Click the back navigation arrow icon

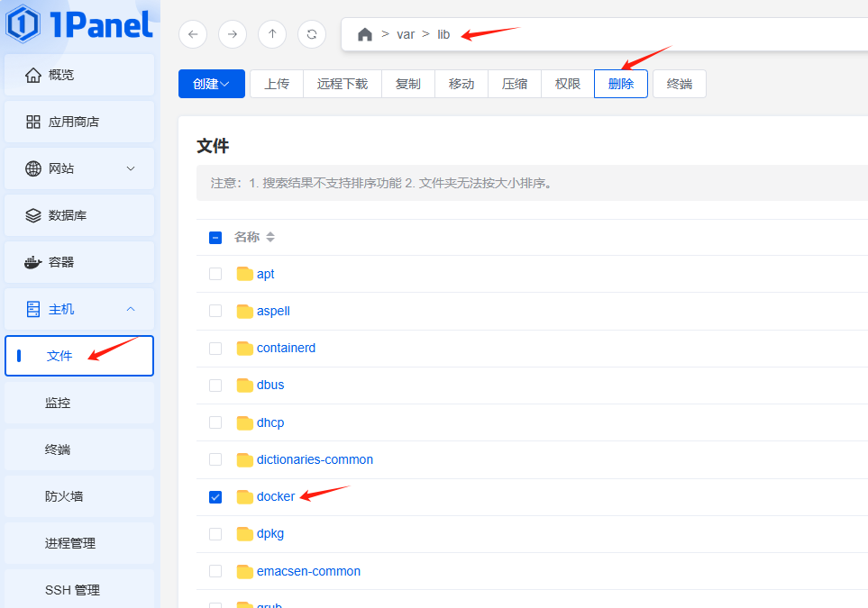click(x=193, y=34)
